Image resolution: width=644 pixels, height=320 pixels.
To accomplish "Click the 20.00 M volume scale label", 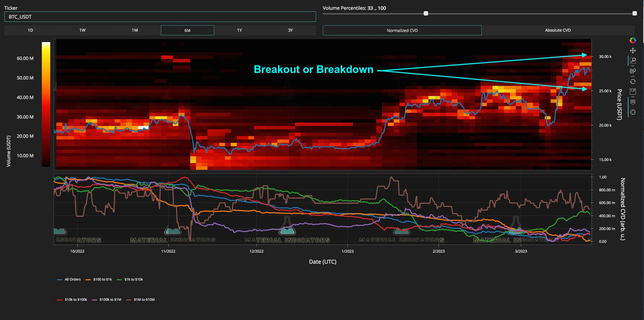I will coord(25,136).
